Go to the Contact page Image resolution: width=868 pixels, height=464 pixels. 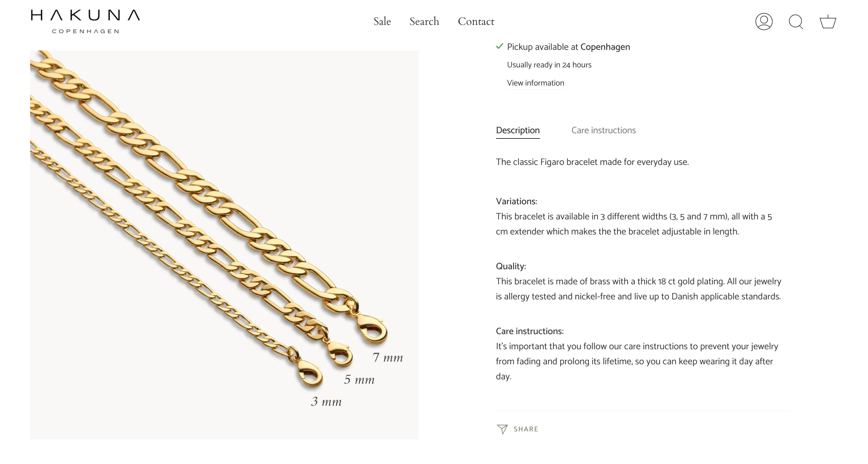[476, 22]
